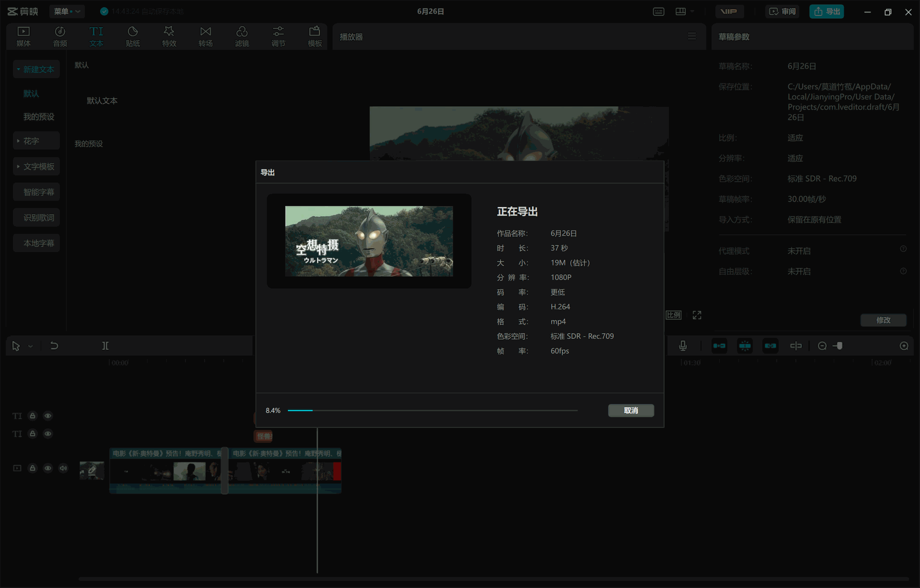Hide the second text track
The width and height of the screenshot is (920, 588).
[48, 434]
